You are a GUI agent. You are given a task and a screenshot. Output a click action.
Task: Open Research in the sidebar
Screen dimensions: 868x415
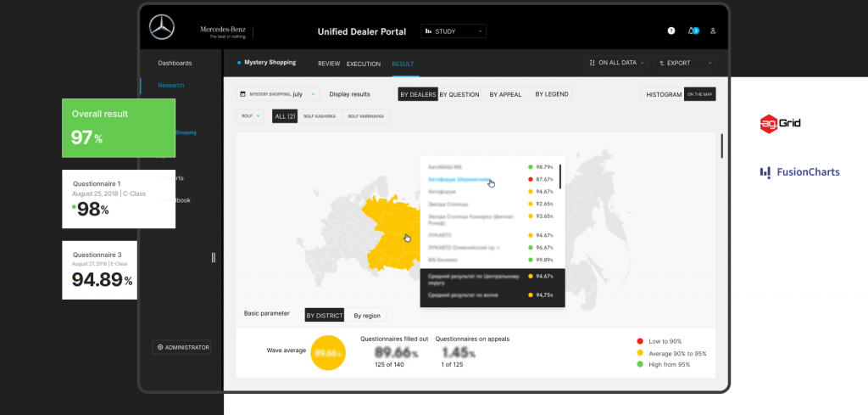click(x=171, y=86)
